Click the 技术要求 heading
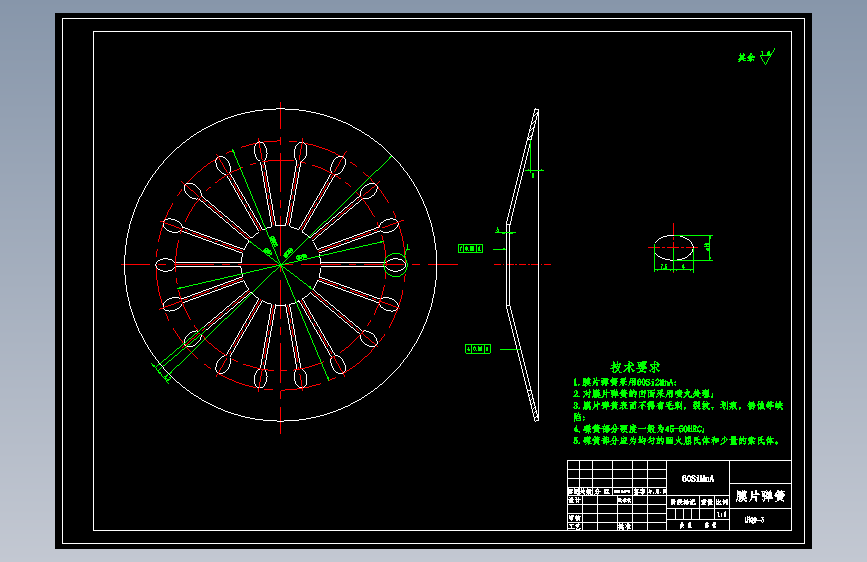Screen dimensions: 867x562 635,367
